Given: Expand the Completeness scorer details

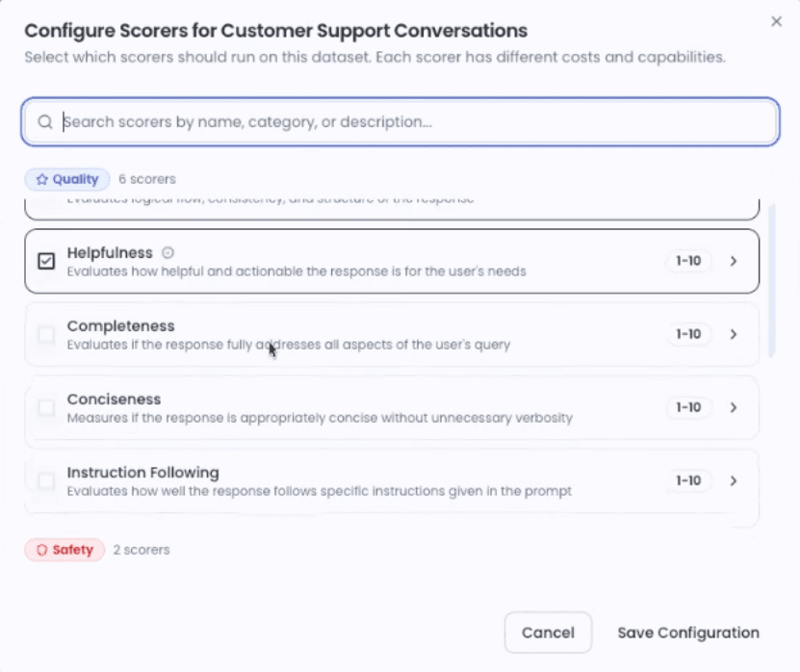Looking at the screenshot, I should [734, 333].
